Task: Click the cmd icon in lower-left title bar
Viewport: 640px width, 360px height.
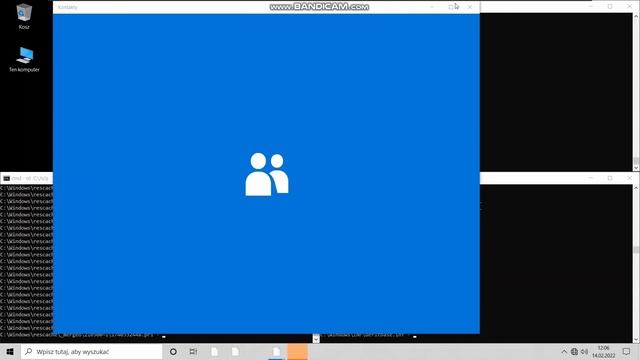Action: point(6,178)
